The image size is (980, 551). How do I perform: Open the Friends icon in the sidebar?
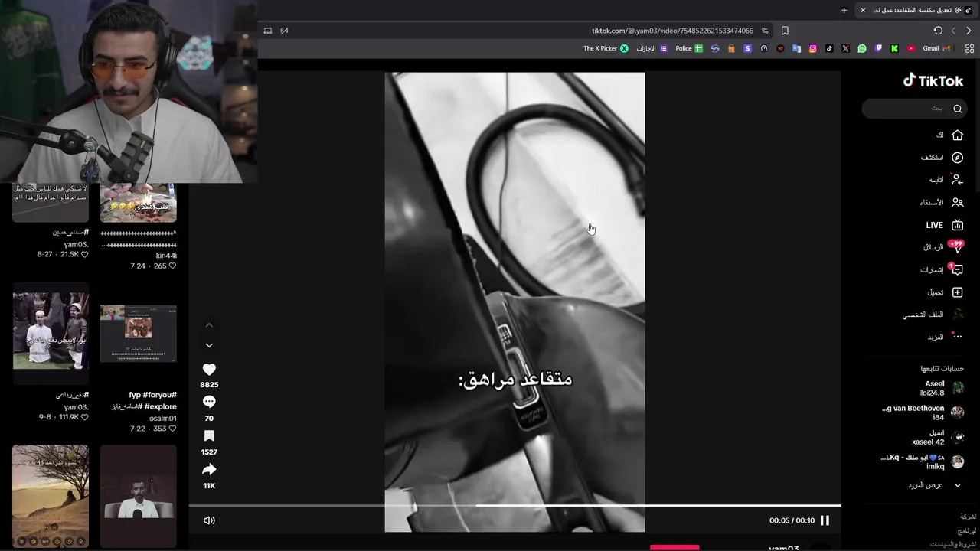pos(957,202)
